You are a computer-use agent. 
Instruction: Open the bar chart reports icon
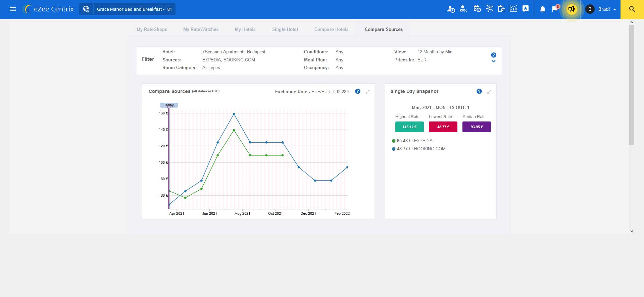(513, 9)
